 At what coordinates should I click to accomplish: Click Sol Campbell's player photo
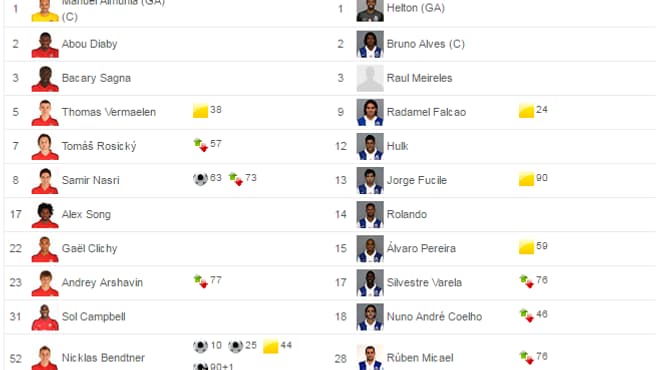45,317
